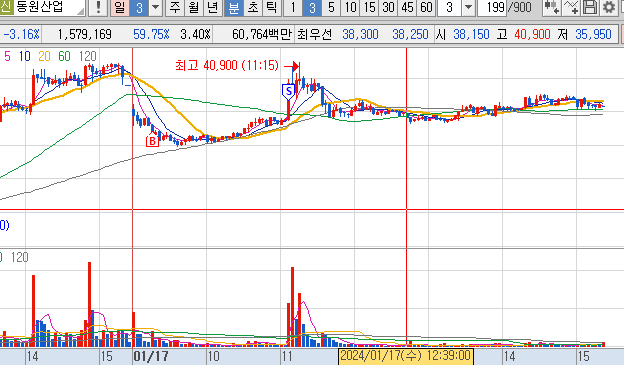Open interval dropdown arrow before 199 field
This screenshot has height=365, width=624.
tap(469, 7)
